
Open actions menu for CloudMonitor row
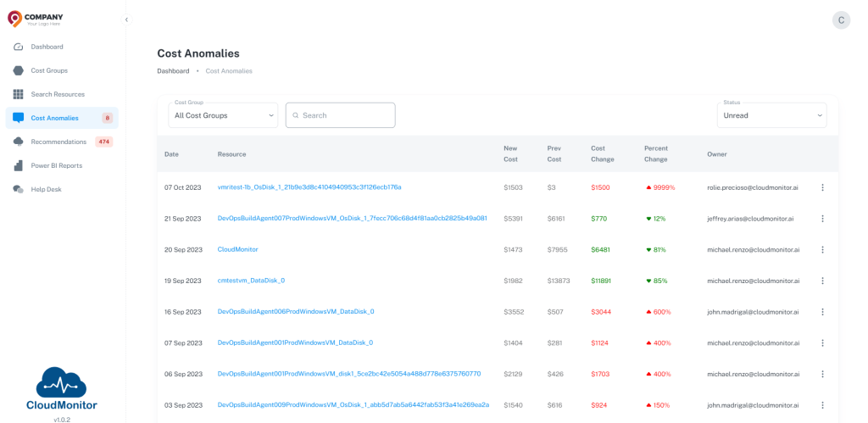pyautogui.click(x=822, y=250)
